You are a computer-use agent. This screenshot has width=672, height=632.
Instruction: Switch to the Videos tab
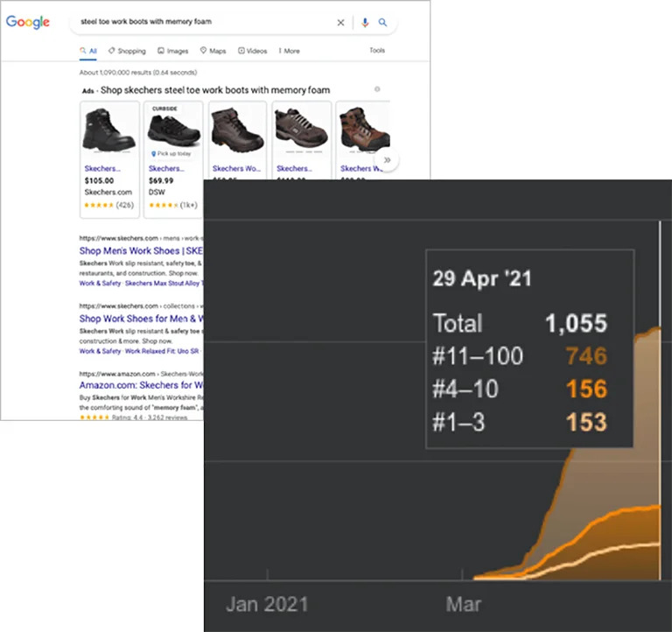(x=252, y=51)
